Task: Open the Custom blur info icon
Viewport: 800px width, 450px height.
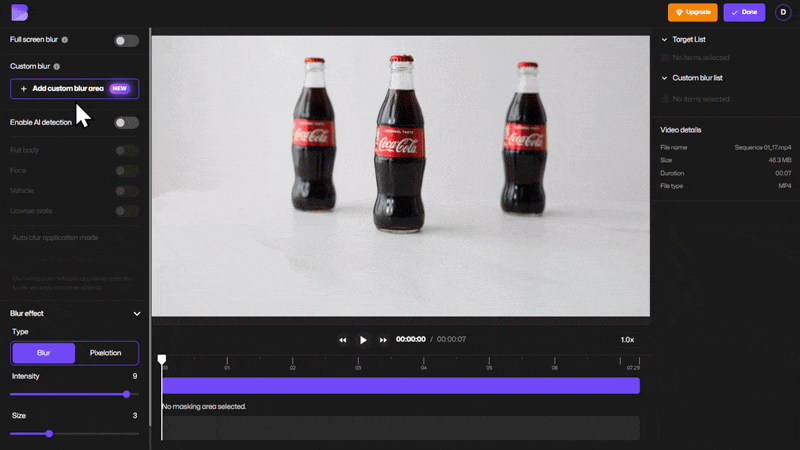Action: [x=57, y=67]
